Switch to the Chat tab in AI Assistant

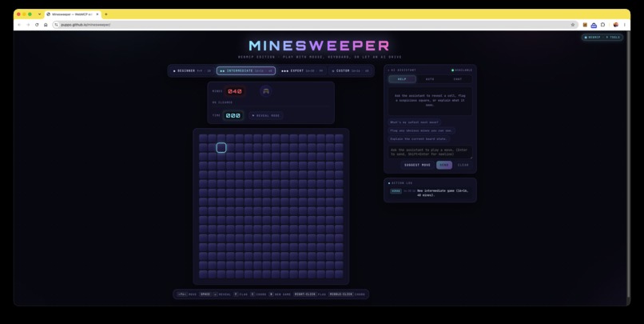(x=458, y=79)
